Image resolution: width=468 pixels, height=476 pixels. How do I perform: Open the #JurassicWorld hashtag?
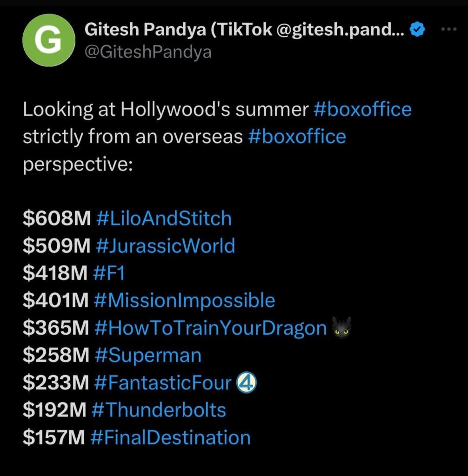[165, 246]
